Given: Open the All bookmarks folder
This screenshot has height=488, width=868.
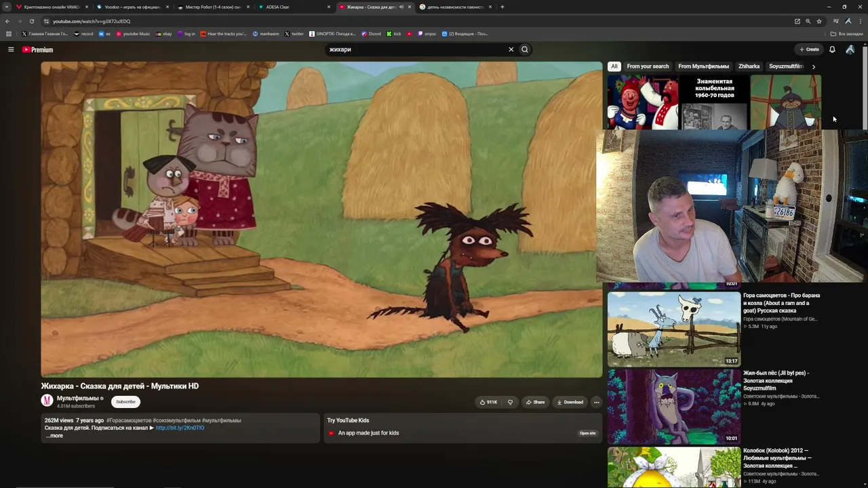Looking at the screenshot, I should (x=847, y=34).
